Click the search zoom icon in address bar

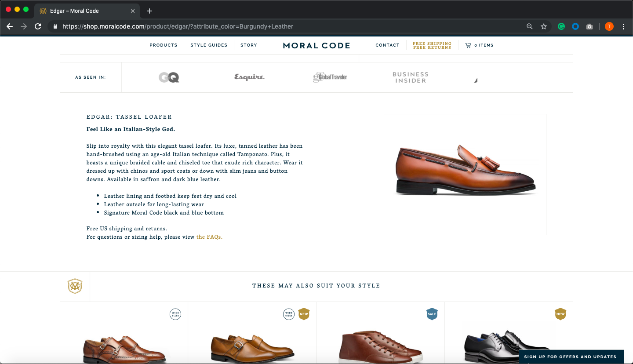pyautogui.click(x=530, y=26)
